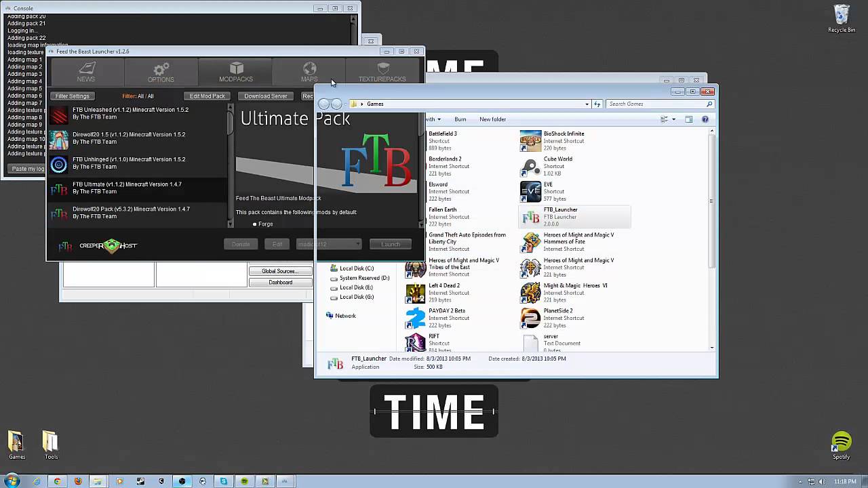Image resolution: width=868 pixels, height=488 pixels.
Task: Click the Firefox taskbar icon
Action: coord(78,481)
